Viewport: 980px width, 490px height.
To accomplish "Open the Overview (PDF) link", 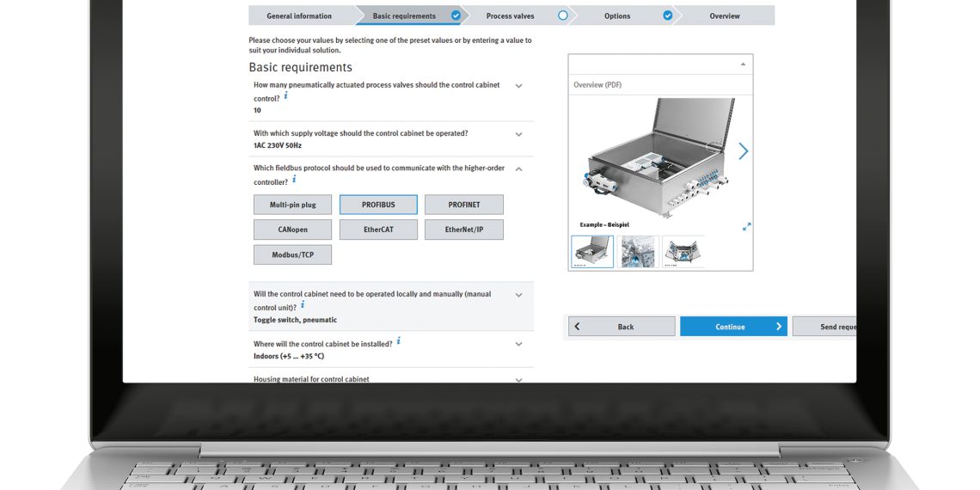I will [x=597, y=85].
